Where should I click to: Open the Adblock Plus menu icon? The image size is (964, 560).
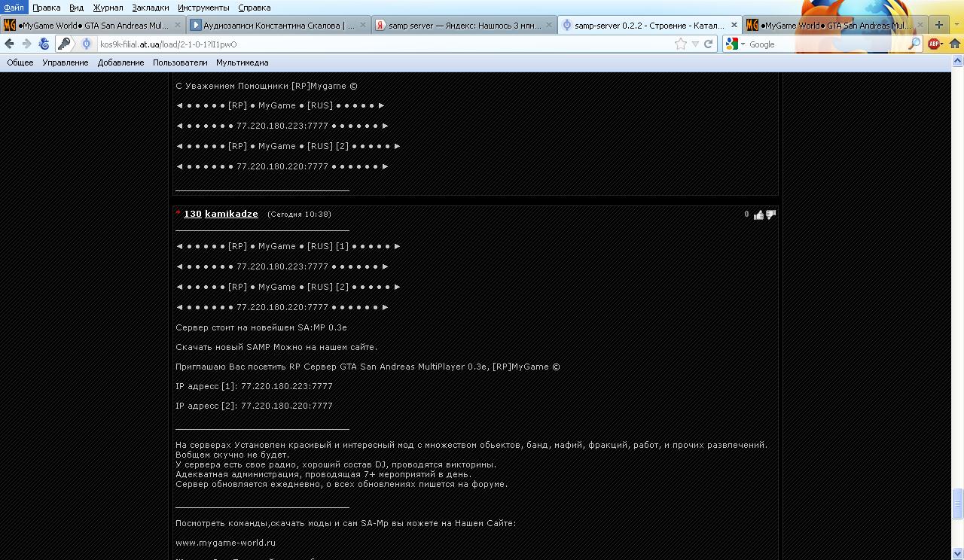coord(935,44)
